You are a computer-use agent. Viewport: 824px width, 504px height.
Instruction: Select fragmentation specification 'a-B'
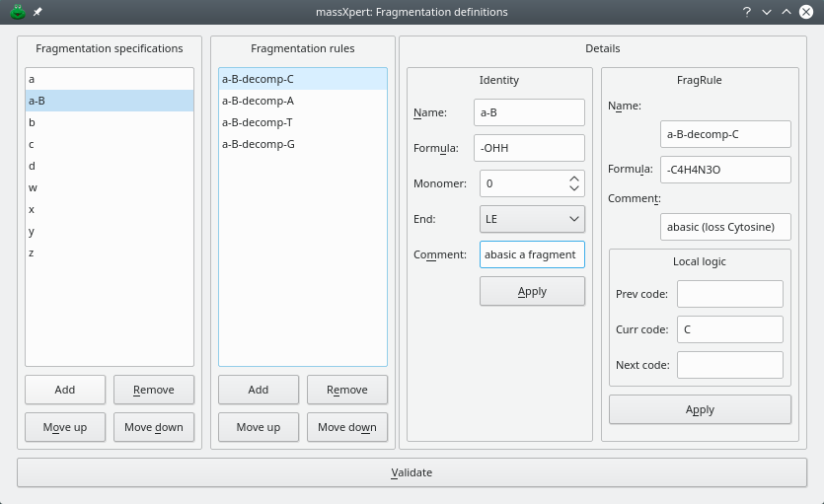coord(110,101)
